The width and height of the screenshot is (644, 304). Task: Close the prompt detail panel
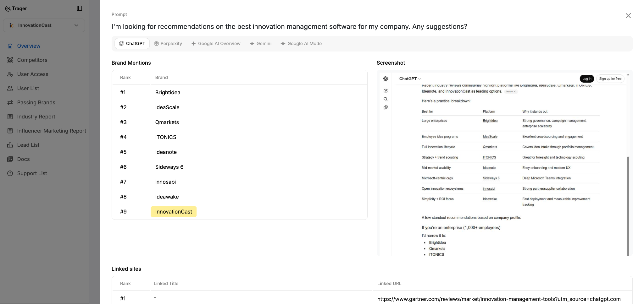pos(628,16)
